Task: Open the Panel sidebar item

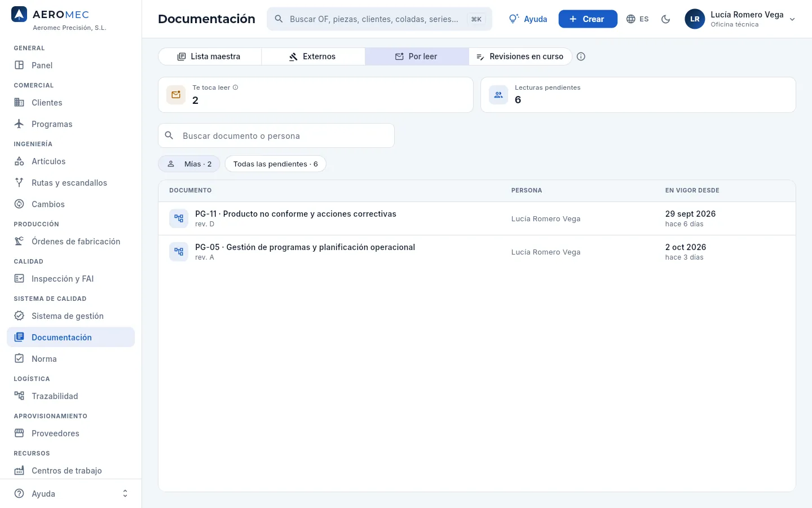Action: click(70, 65)
